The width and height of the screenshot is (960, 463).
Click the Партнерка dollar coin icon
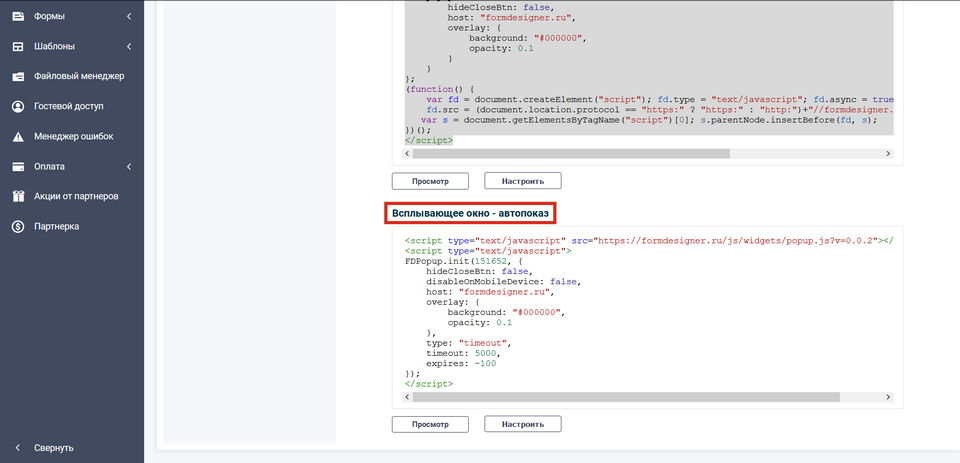coord(18,226)
